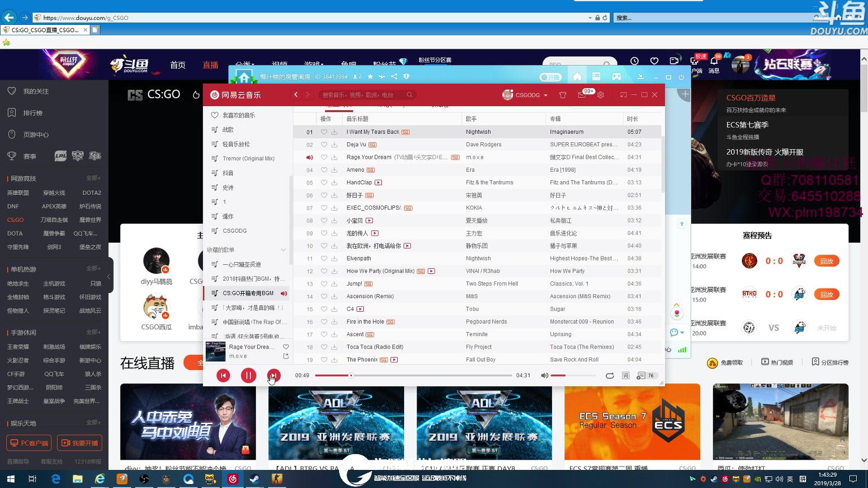Collapse the 收藏的歌单 section

click(x=284, y=250)
